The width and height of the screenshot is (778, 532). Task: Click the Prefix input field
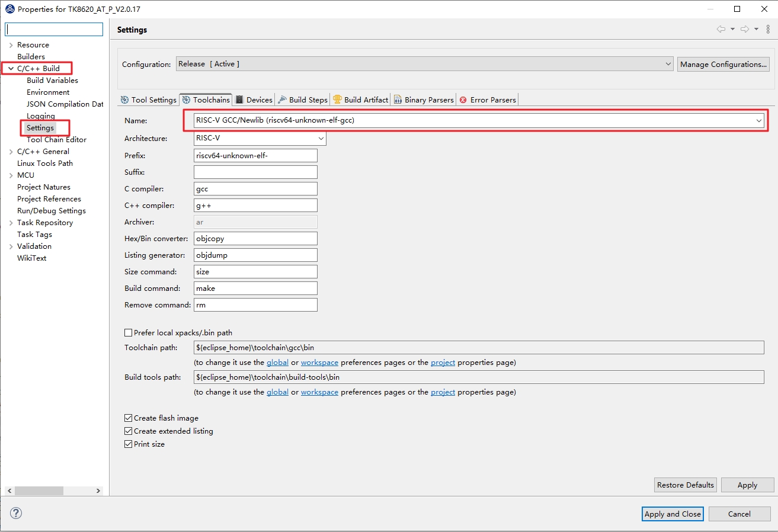[x=255, y=155]
